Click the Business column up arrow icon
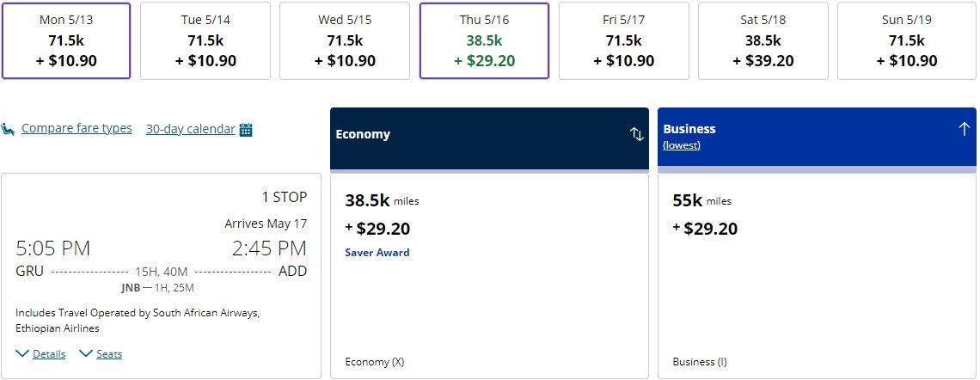The width and height of the screenshot is (980, 380). (964, 129)
